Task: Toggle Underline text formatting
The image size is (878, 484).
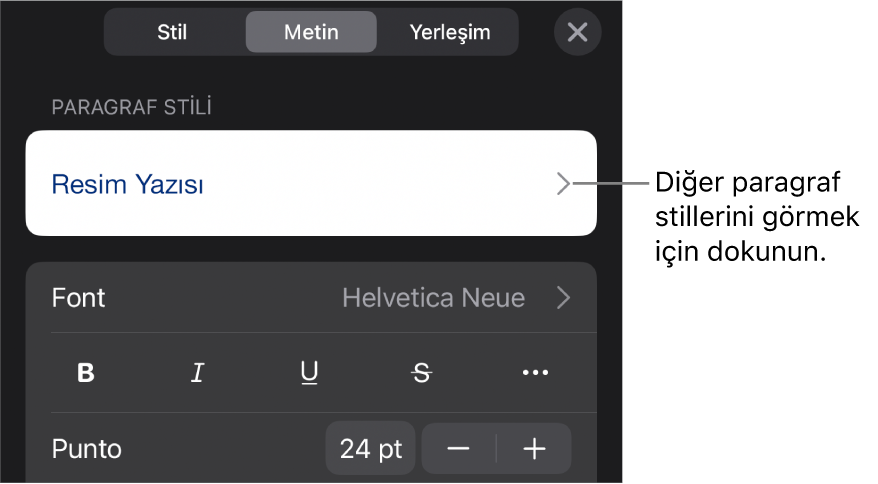Action: point(309,373)
